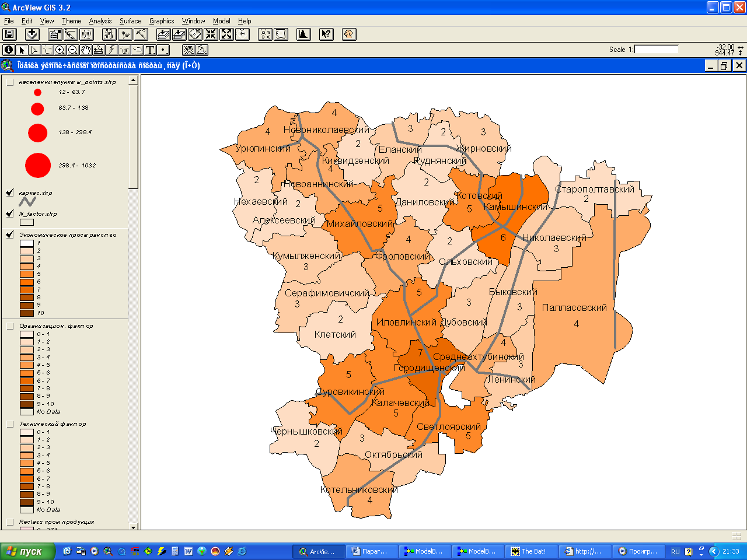Viewport: 747px width, 560px height.
Task: Click the Add Theme button
Action: (x=32, y=34)
